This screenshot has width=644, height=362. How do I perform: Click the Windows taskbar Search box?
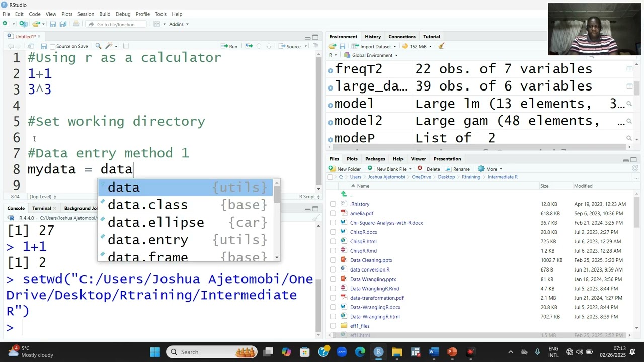coord(212,352)
